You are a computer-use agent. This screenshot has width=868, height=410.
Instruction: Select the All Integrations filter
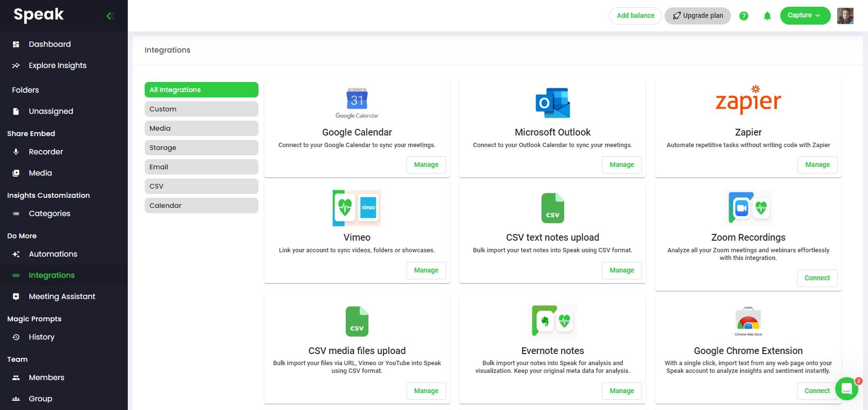click(x=202, y=90)
